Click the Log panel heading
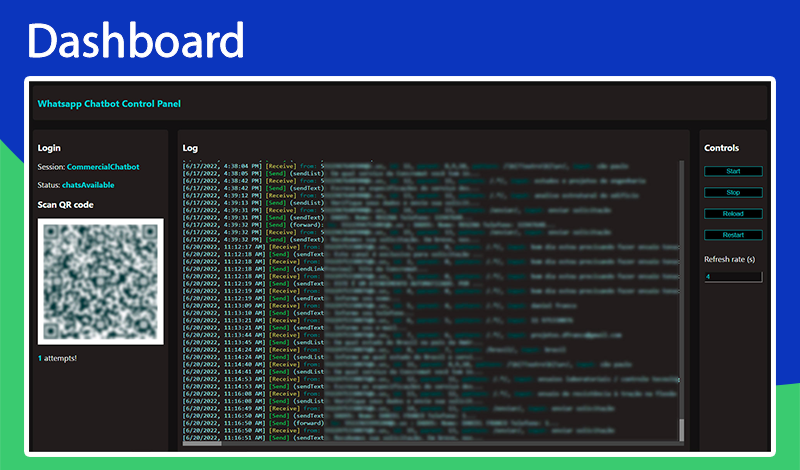This screenshot has width=800, height=470. (190, 148)
